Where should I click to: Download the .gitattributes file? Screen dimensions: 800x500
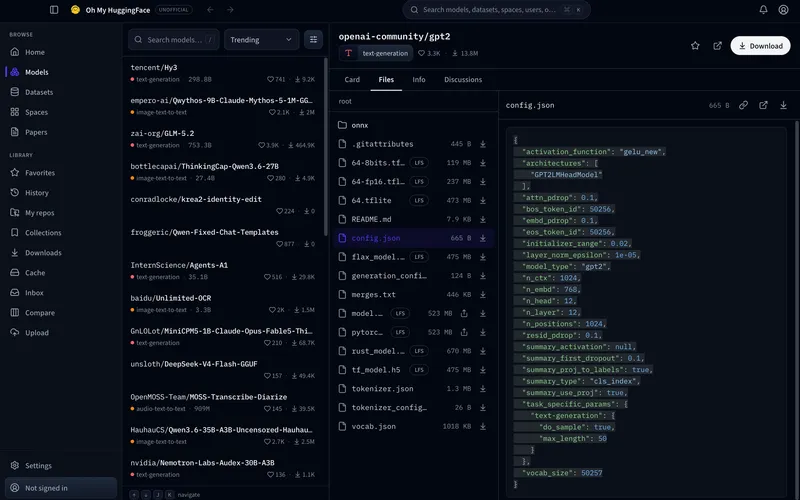pos(483,144)
